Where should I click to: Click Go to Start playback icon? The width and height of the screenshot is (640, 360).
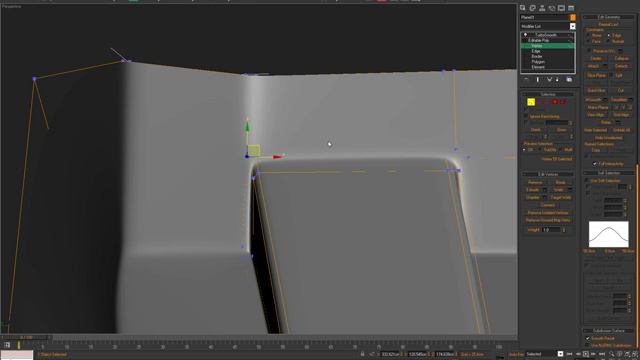click(569, 354)
